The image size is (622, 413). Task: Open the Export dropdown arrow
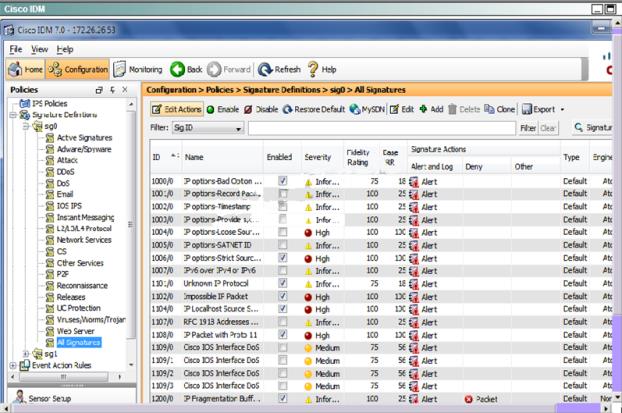pyautogui.click(x=562, y=109)
